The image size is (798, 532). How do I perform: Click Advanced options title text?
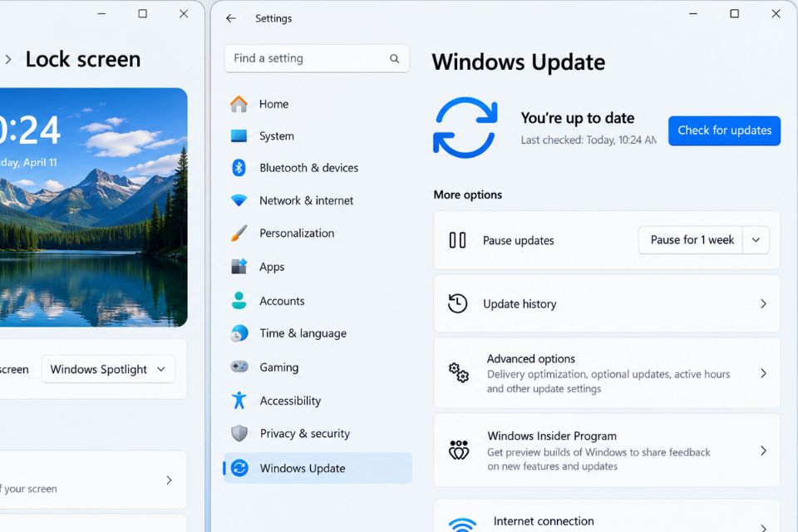pos(531,359)
